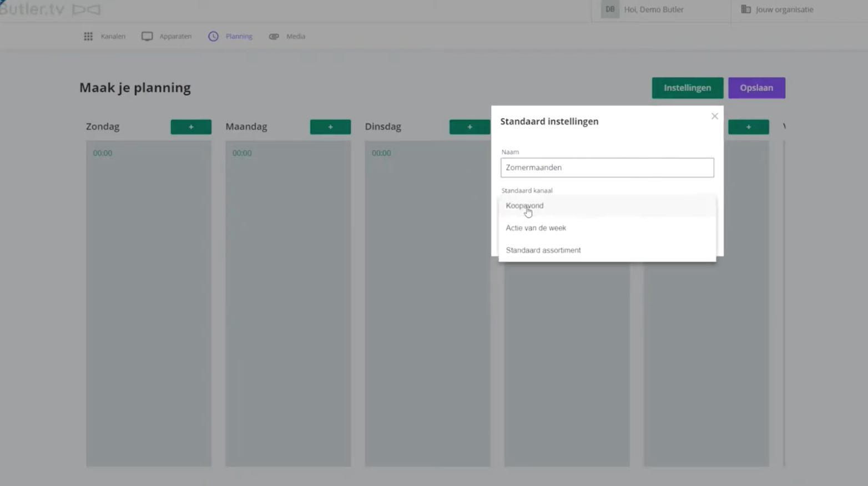Click the Naam field containing Zomermaanden
The height and width of the screenshot is (486, 868).
607,168
